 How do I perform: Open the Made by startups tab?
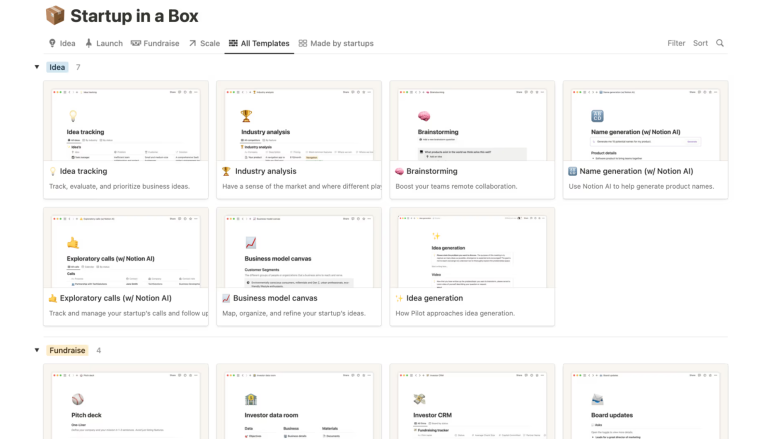[336, 43]
